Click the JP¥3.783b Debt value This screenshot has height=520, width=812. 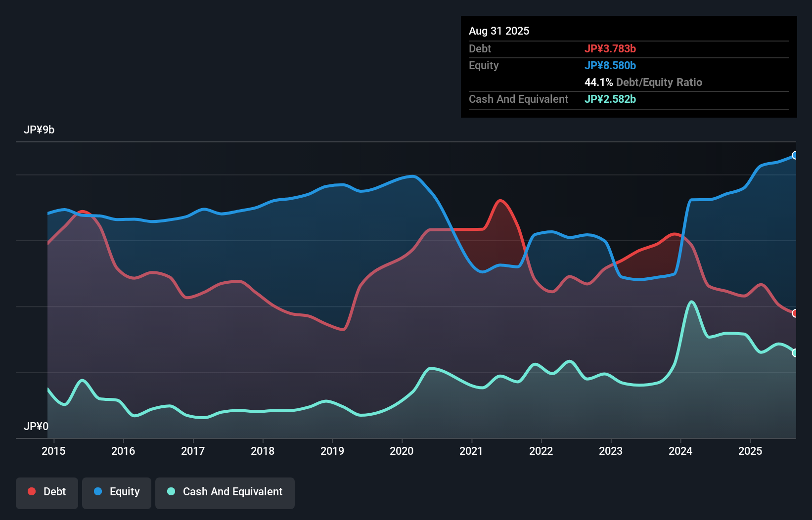coord(611,48)
